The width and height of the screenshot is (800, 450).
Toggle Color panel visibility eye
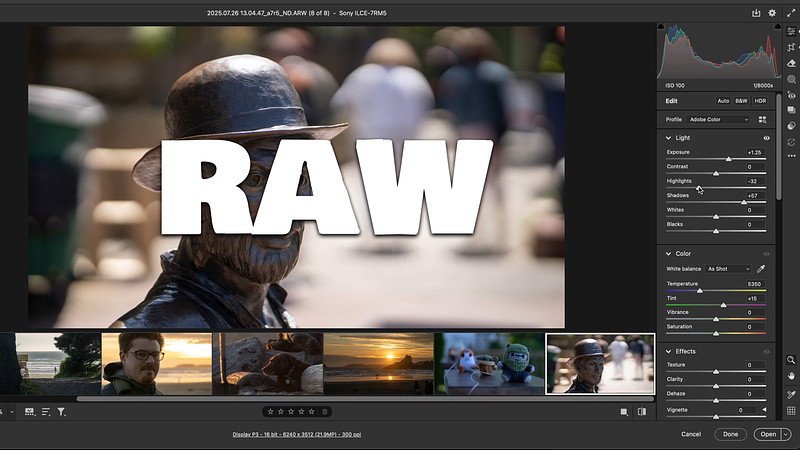(766, 254)
